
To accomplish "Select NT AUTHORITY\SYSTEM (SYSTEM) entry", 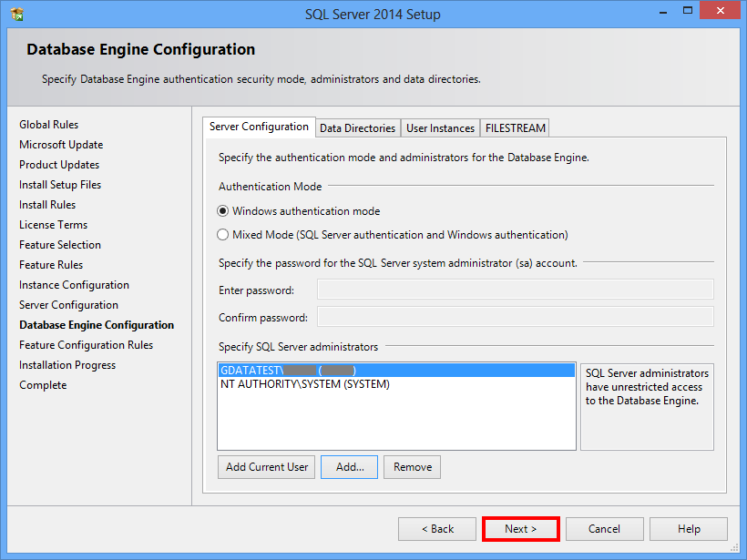I will coord(396,384).
